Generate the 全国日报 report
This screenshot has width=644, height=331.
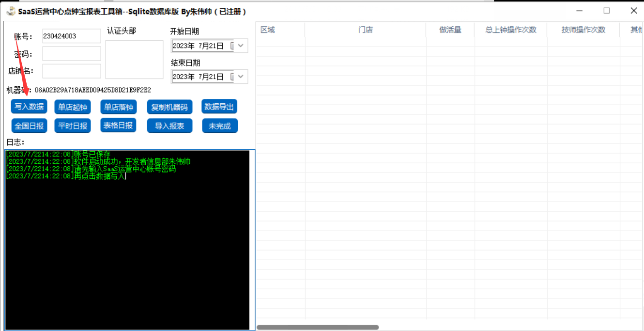pyautogui.click(x=29, y=126)
